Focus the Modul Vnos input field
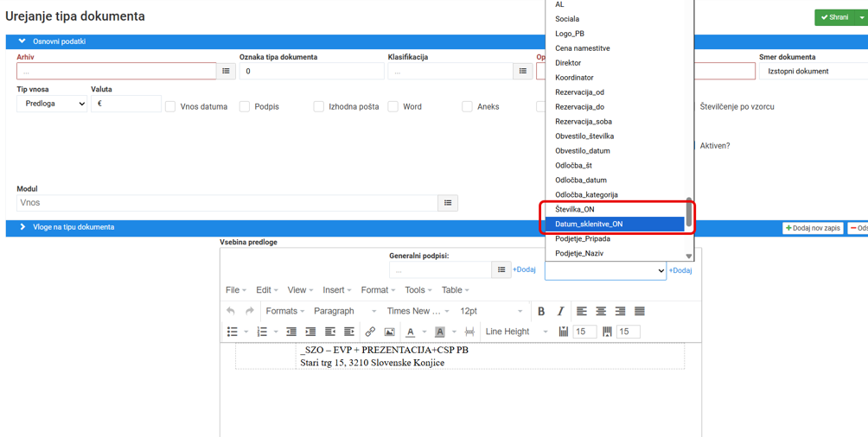The width and height of the screenshot is (868, 437). (x=227, y=202)
